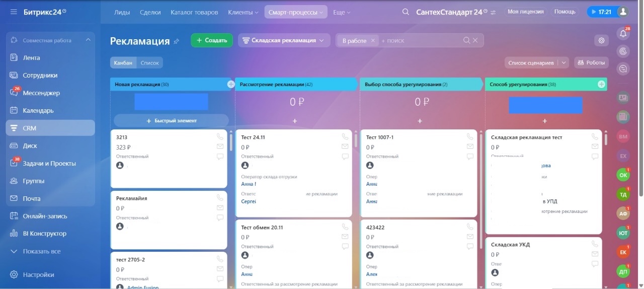Open ЕК contact avatar in right sidebar
Viewport: 644px width, 289px height.
coord(623,252)
